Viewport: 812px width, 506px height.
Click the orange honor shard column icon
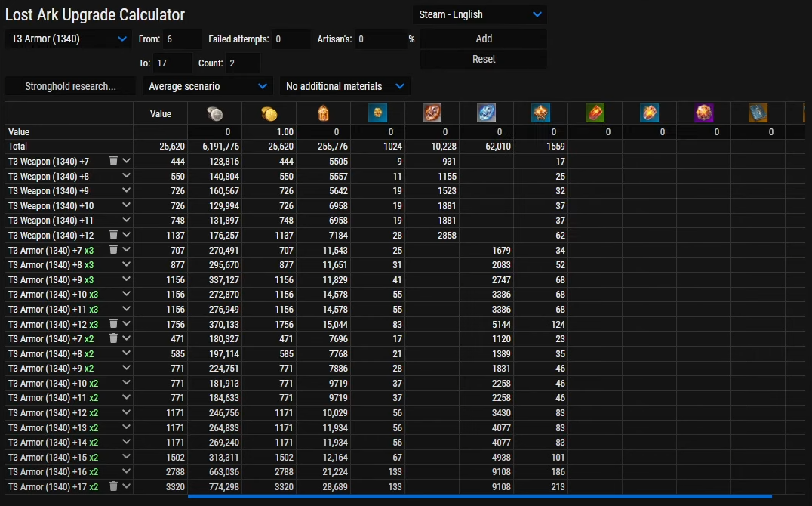tap(323, 113)
